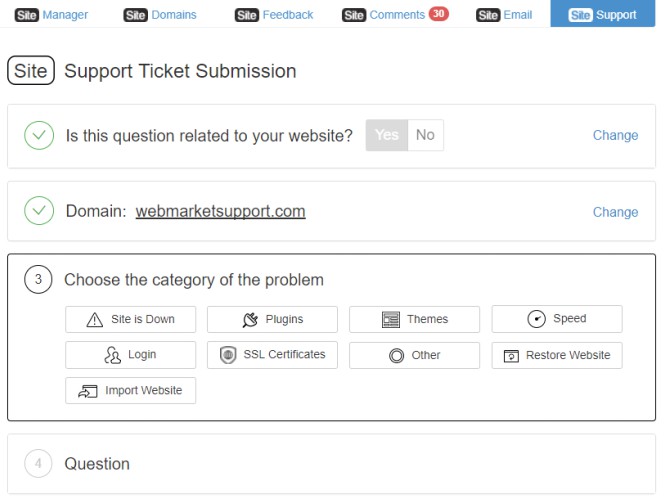Pick the Restore Website icon
666x504 pixels.
511,355
